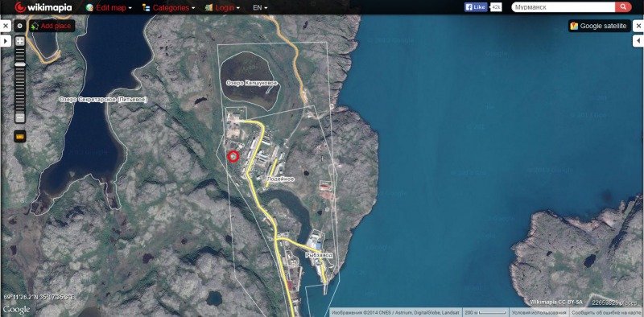This screenshot has width=644, height=317.
Task: Click the locate-me target icon
Action: tap(19, 26)
